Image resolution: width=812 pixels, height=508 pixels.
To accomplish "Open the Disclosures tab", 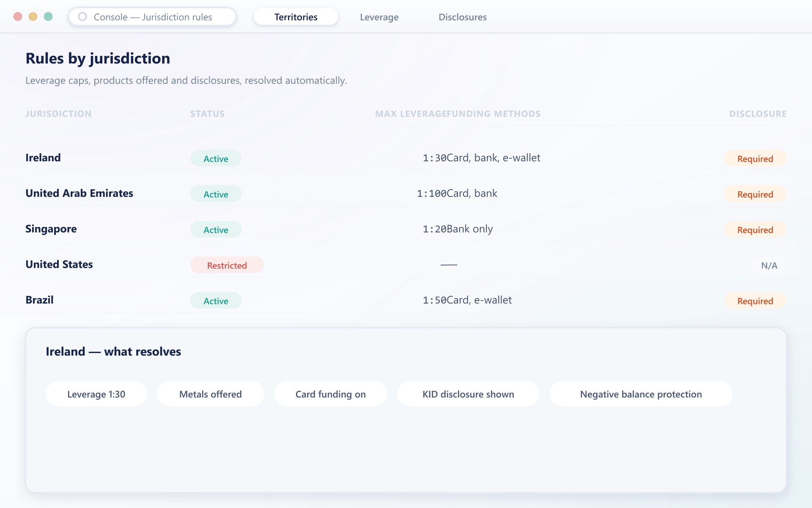I will [x=463, y=17].
